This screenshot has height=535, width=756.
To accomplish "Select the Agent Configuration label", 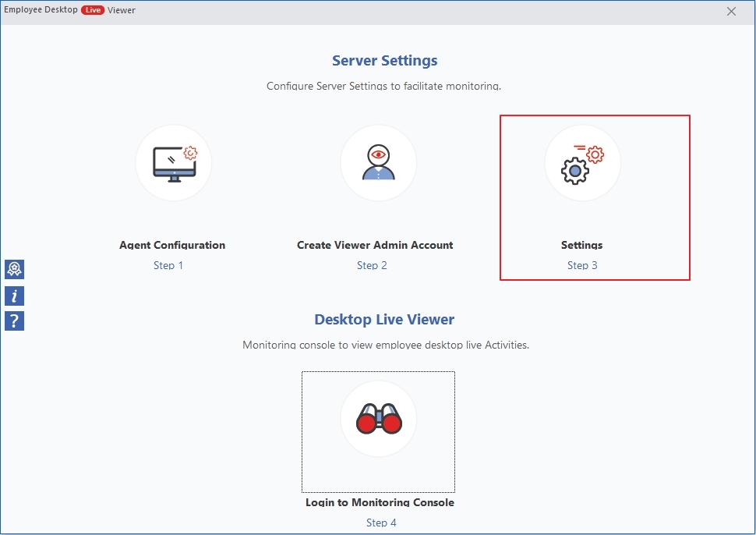I will (172, 245).
